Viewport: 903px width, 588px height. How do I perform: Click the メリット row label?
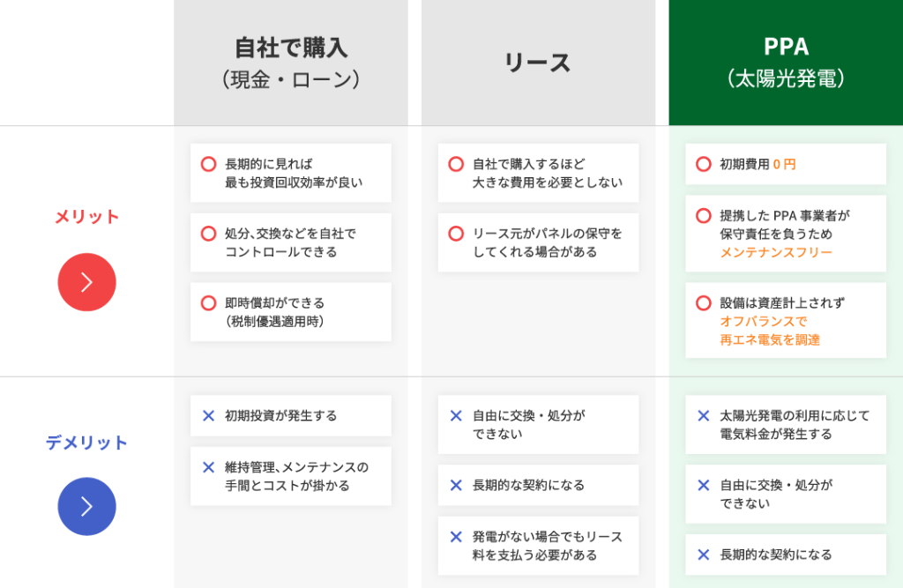pyautogui.click(x=86, y=217)
